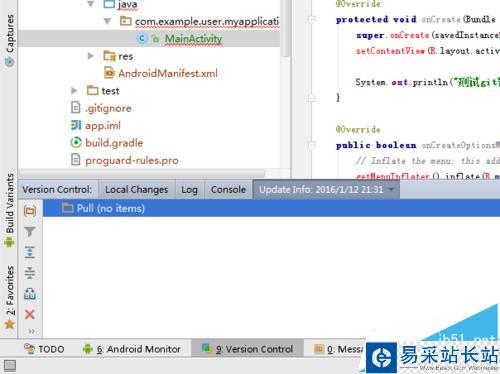Switch to the Log tab
The height and width of the screenshot is (374, 500).
[189, 190]
